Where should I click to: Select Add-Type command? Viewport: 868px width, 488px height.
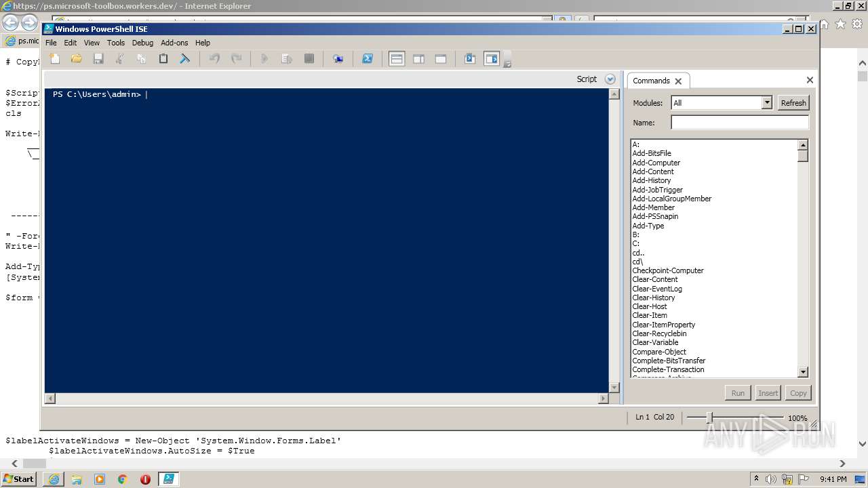648,226
